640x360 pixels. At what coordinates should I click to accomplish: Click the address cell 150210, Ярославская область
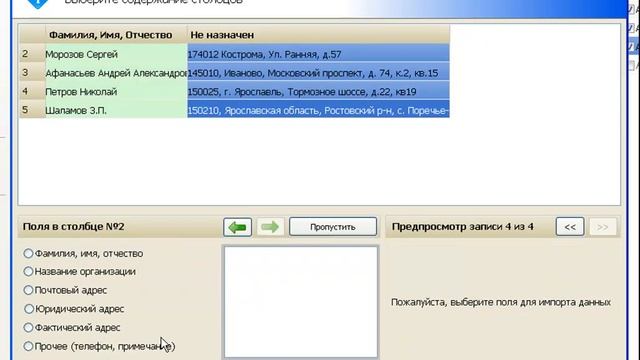point(318,110)
